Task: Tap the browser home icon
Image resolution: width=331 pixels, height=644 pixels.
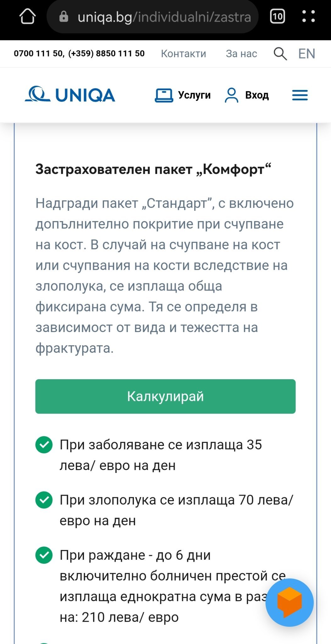Action: (x=28, y=16)
